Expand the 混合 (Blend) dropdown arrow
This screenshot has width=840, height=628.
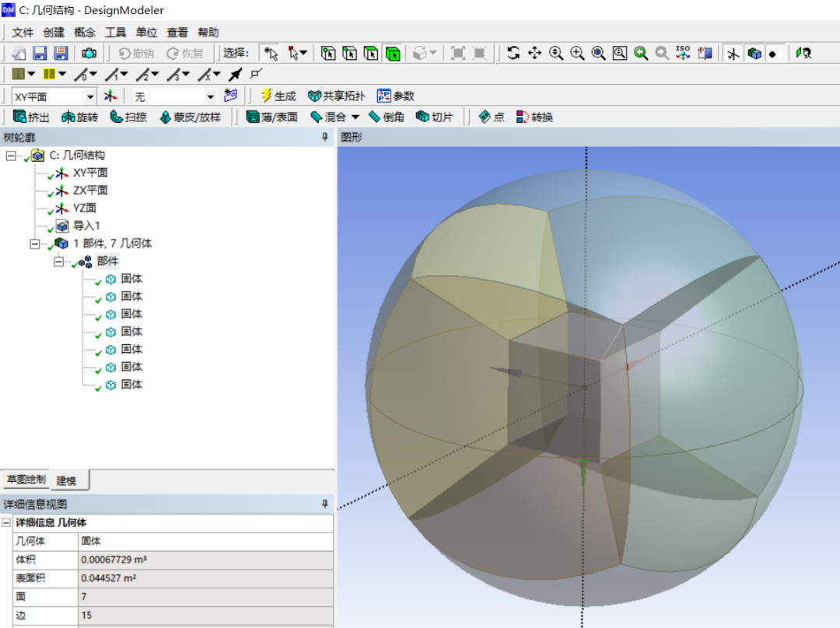tap(355, 117)
